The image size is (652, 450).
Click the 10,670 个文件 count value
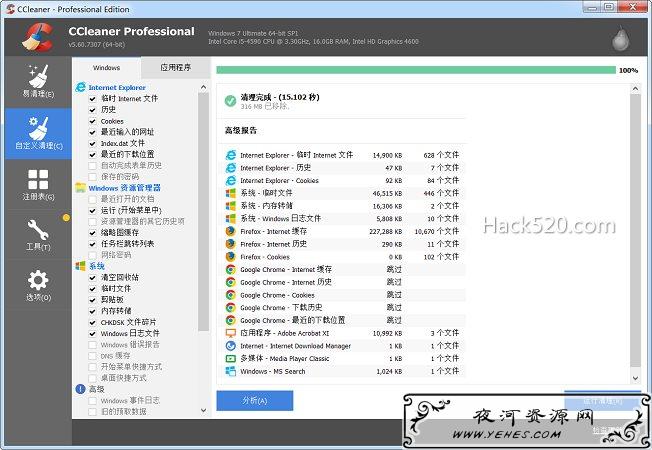click(437, 231)
